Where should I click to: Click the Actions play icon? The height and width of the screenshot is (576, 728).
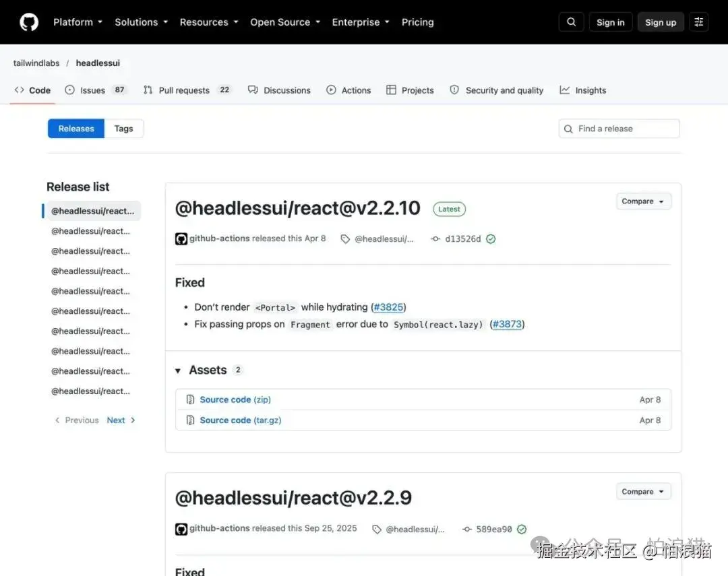click(331, 90)
